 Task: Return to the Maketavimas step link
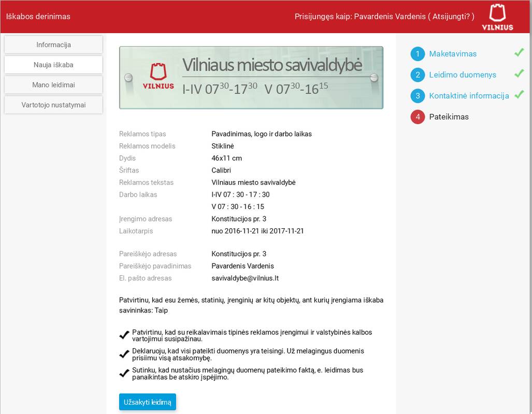tap(453, 54)
